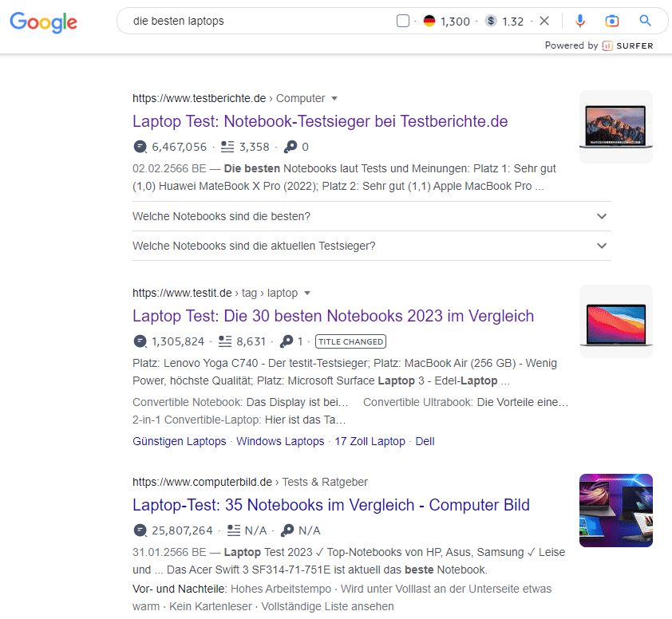The height and width of the screenshot is (619, 672).
Task: Click 'Convertible Notebook:' snippet text
Action: point(188,402)
